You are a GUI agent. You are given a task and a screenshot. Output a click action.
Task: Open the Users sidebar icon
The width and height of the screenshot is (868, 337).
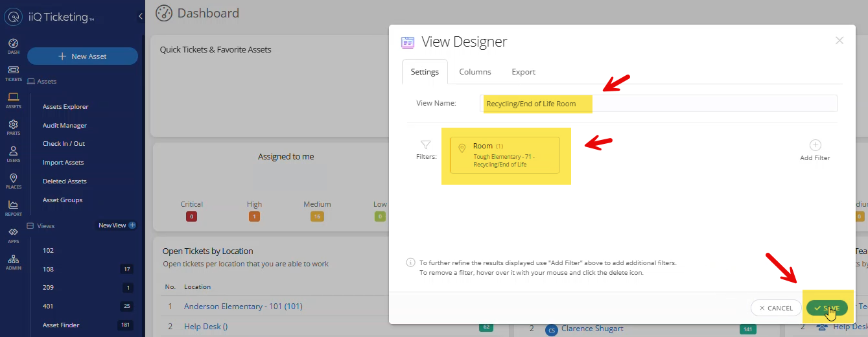pyautogui.click(x=13, y=154)
